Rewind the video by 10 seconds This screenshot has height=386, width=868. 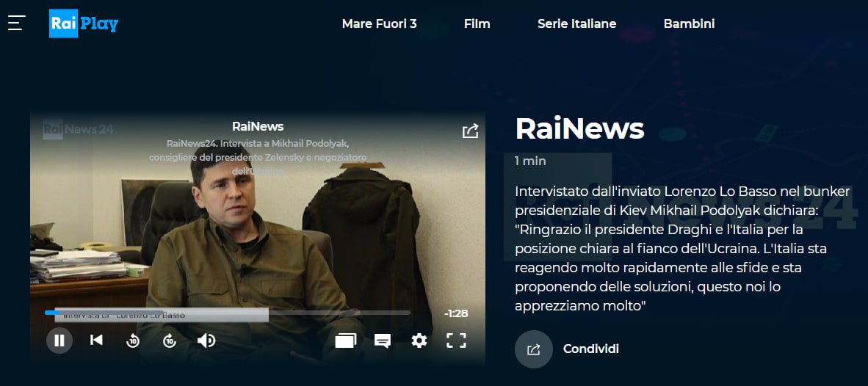pyautogui.click(x=133, y=341)
